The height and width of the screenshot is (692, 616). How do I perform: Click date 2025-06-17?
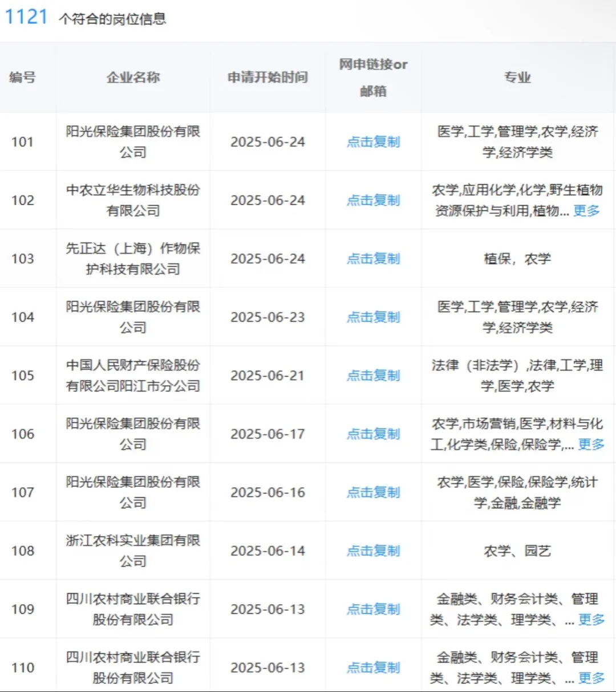[268, 434]
